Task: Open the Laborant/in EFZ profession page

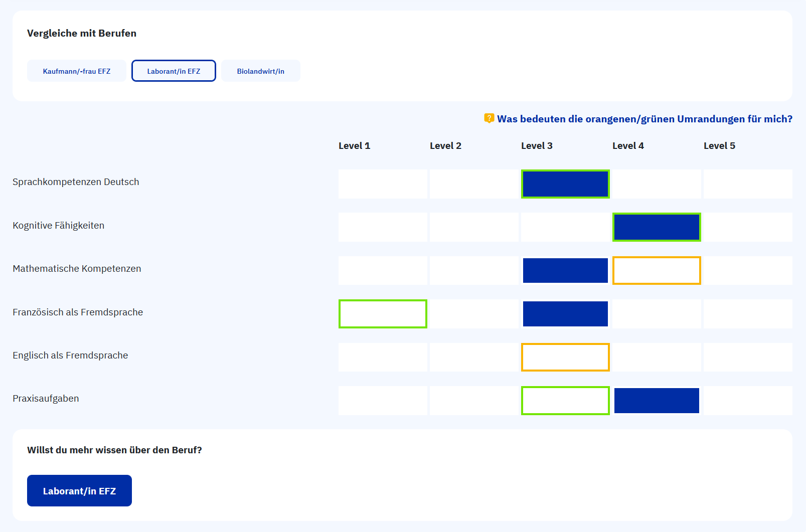Action: 79,490
